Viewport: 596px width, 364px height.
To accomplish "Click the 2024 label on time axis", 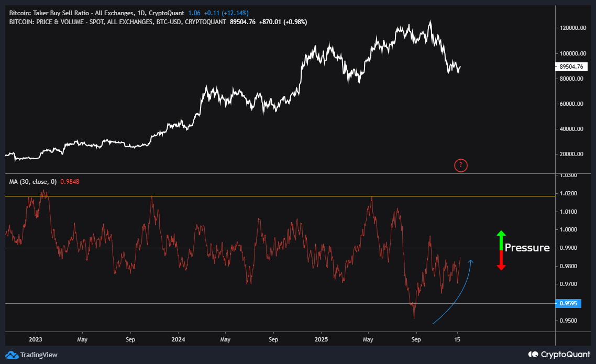I will point(178,339).
